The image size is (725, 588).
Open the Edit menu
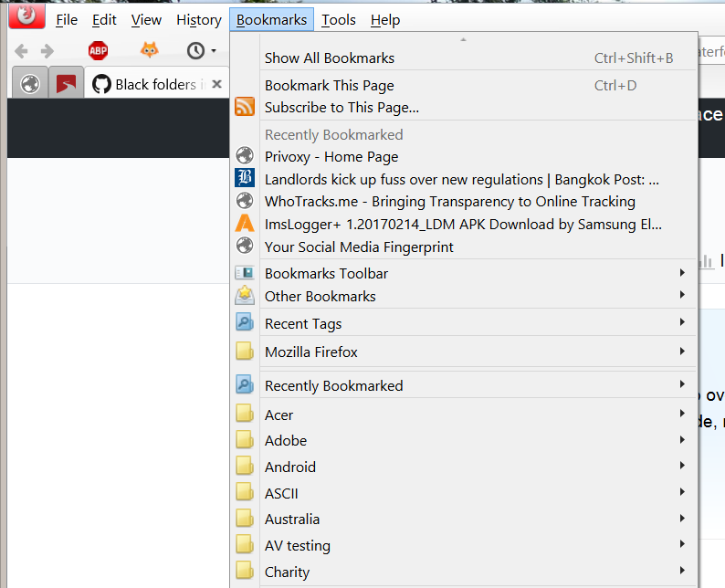tap(104, 20)
